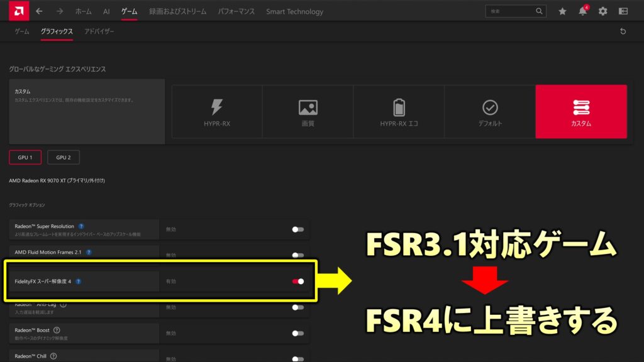Image resolution: width=644 pixels, height=362 pixels.
Task: Open the Smart Technology tab
Action: [294, 11]
